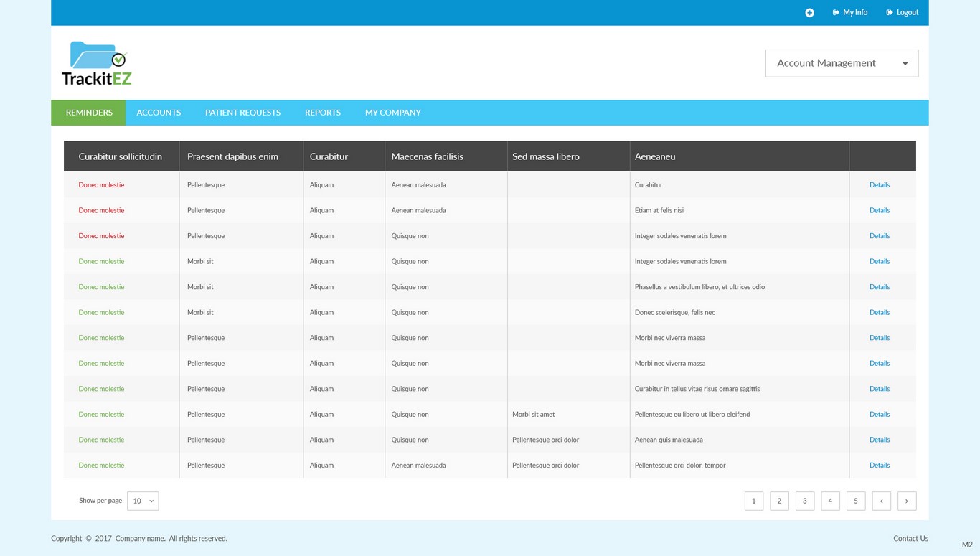
Task: Click the Contact Us footer link
Action: 910,538
